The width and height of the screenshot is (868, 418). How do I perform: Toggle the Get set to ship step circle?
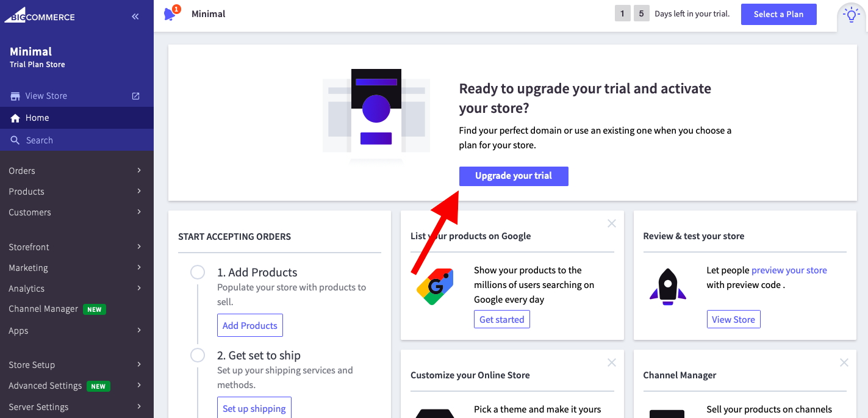coord(198,355)
